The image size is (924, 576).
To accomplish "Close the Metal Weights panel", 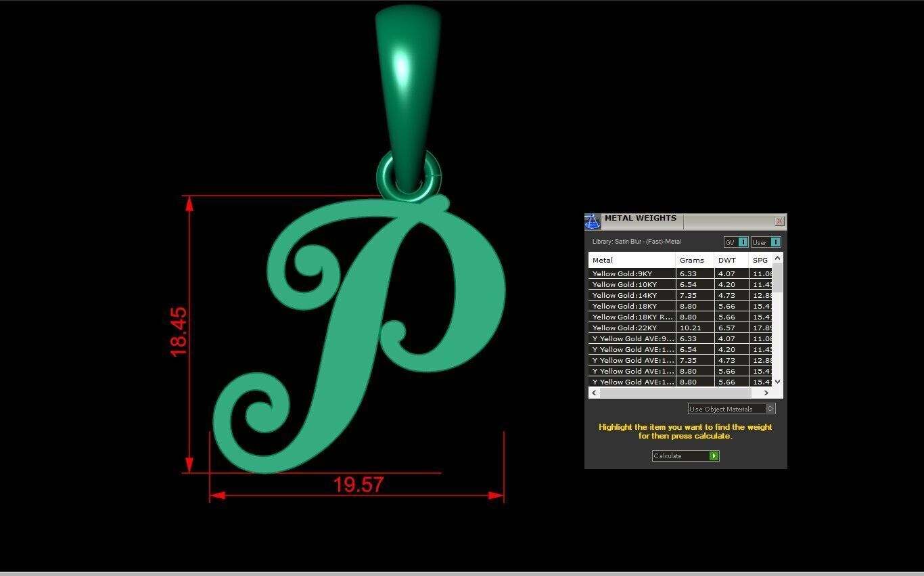I will pos(779,221).
